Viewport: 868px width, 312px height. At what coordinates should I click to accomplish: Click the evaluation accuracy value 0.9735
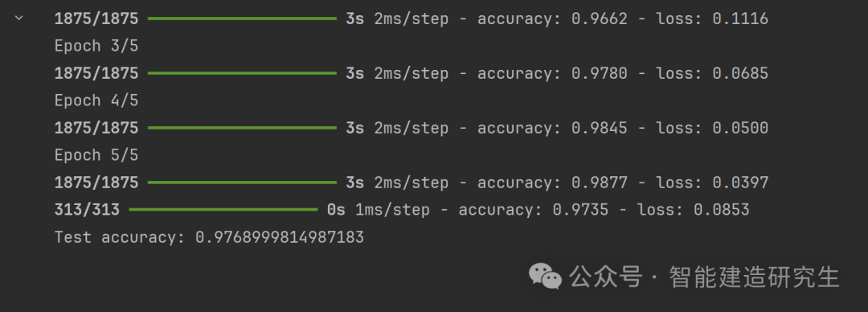pyautogui.click(x=580, y=210)
